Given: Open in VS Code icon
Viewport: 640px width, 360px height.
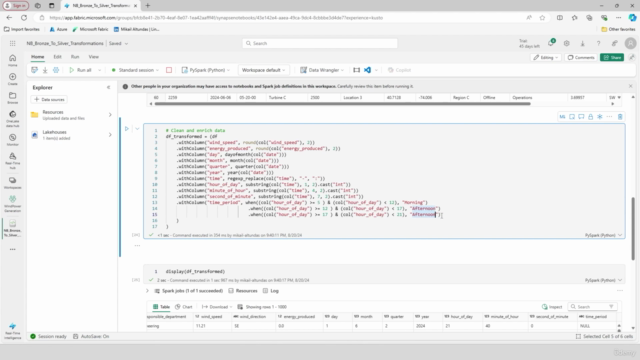Looking at the screenshot, I should (367, 70).
